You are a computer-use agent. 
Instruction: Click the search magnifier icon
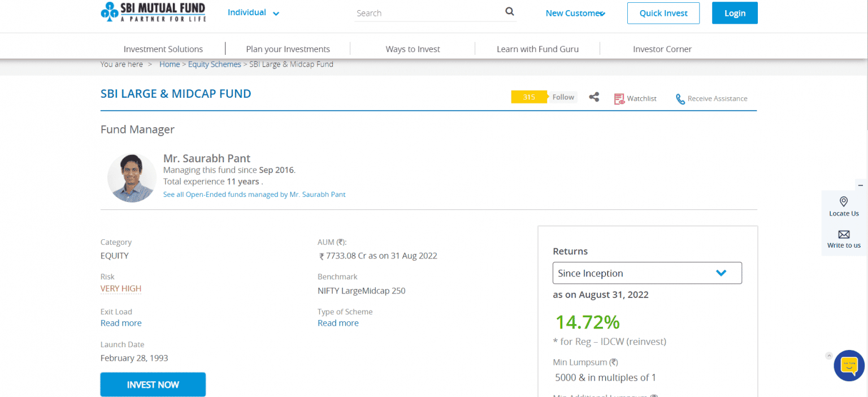point(509,12)
